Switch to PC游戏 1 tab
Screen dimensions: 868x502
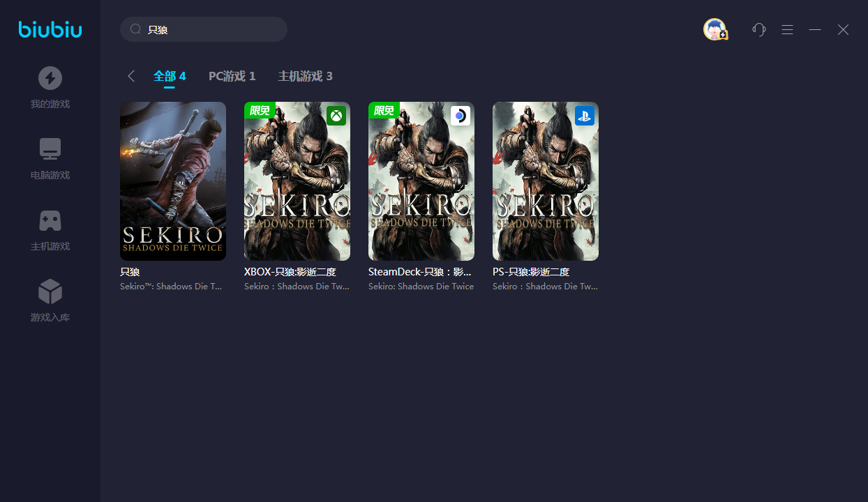pyautogui.click(x=232, y=76)
